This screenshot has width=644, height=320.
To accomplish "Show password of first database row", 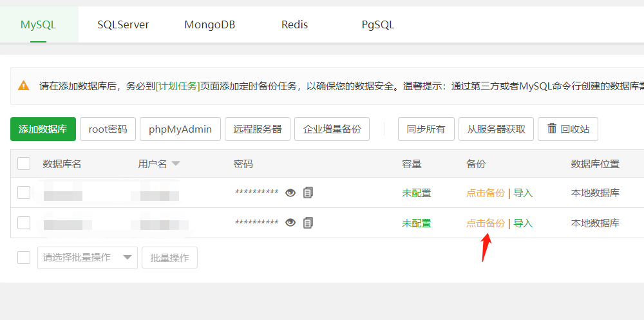I will tap(290, 193).
